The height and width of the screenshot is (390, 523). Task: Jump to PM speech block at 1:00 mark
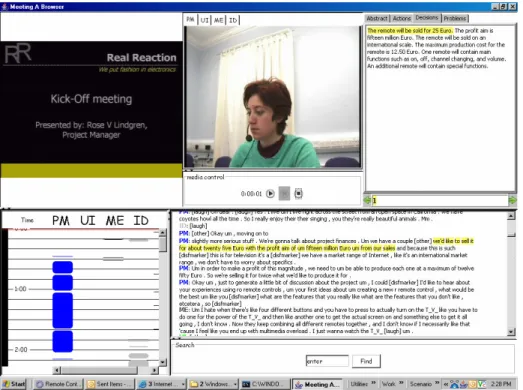[62, 283]
